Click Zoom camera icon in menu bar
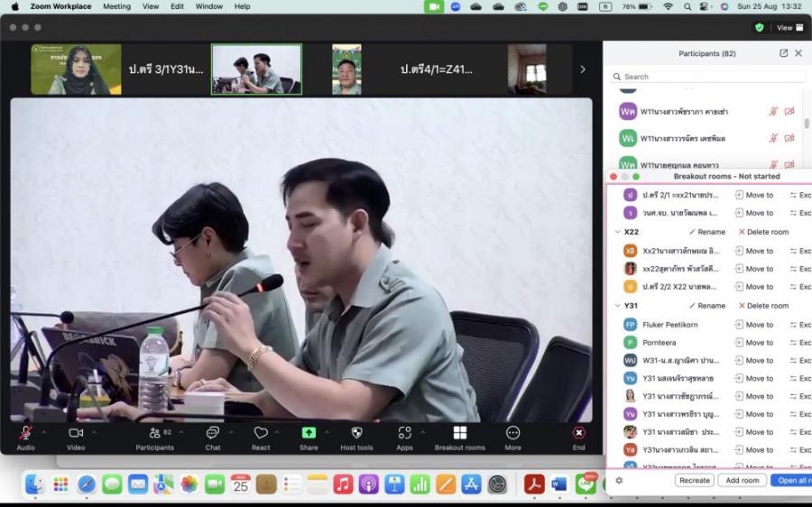The height and width of the screenshot is (507, 812). (x=434, y=6)
